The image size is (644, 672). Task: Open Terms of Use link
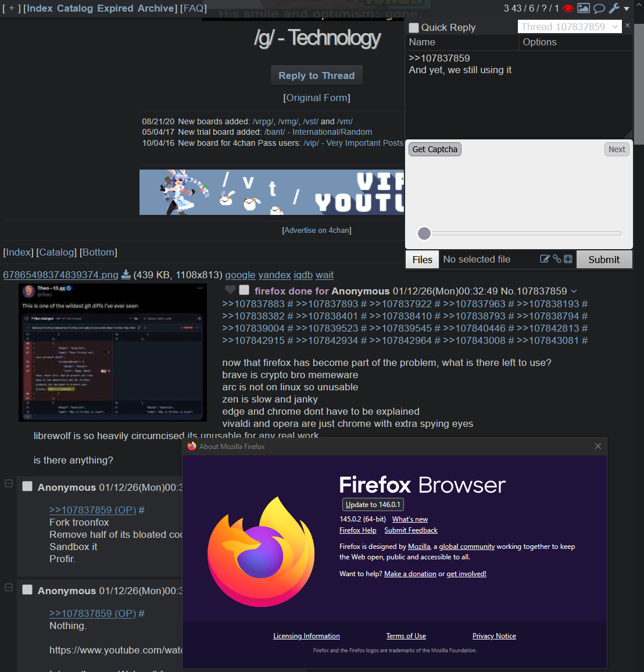406,636
